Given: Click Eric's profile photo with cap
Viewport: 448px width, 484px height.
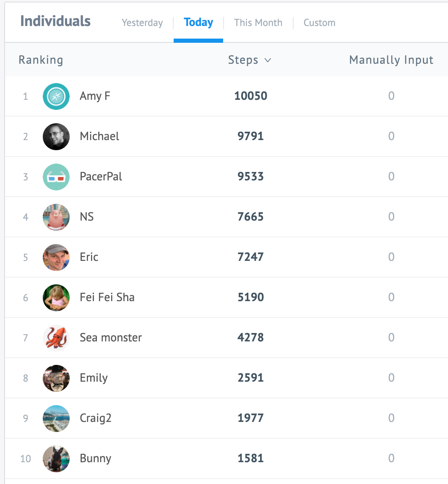Looking at the screenshot, I should tap(56, 258).
